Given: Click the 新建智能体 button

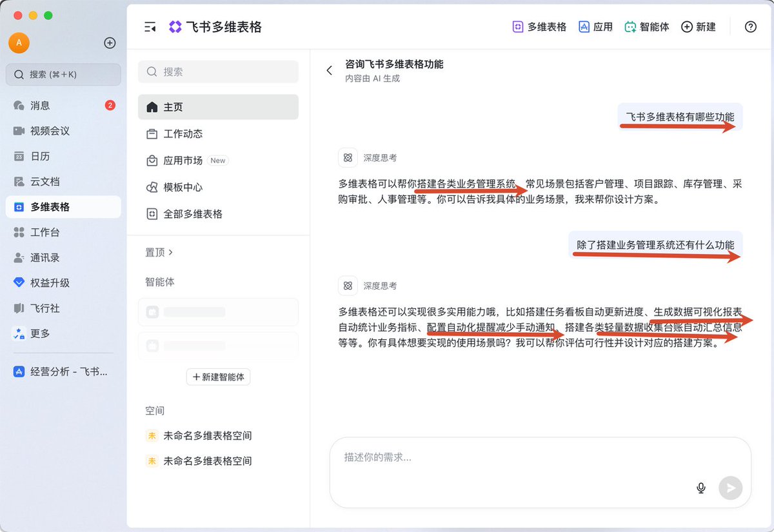Looking at the screenshot, I should 218,377.
